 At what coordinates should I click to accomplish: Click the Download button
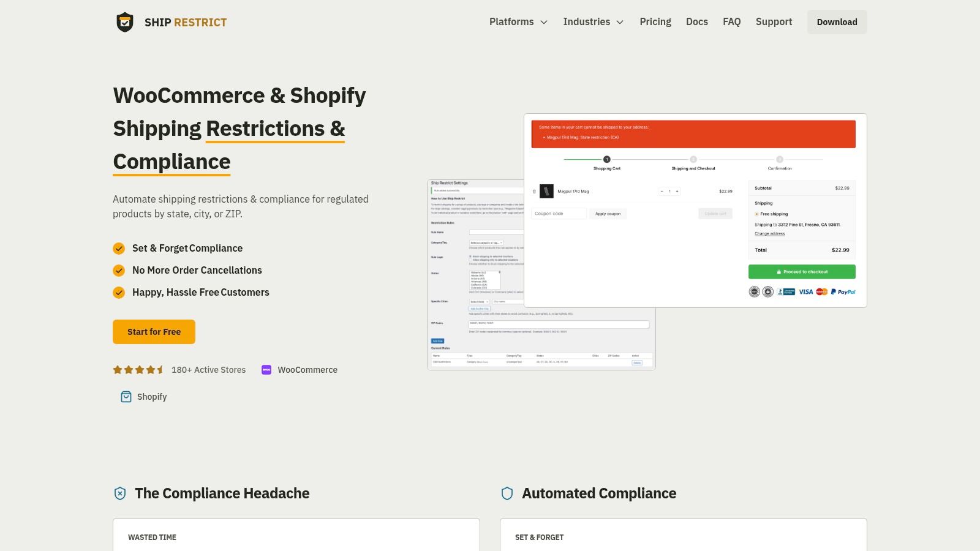(837, 22)
